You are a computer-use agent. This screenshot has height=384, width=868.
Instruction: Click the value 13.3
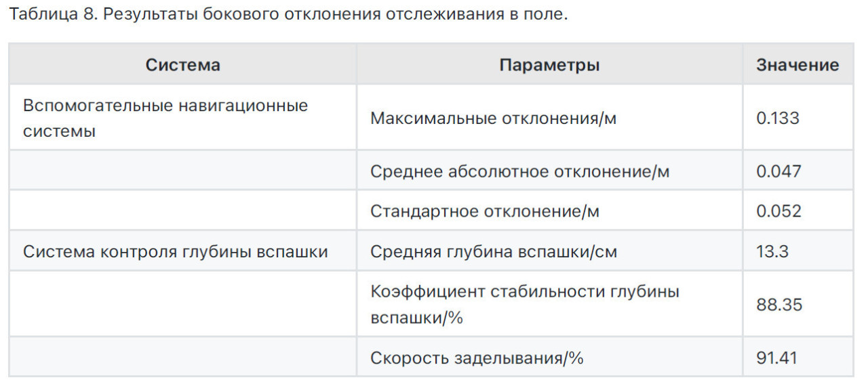click(x=772, y=252)
